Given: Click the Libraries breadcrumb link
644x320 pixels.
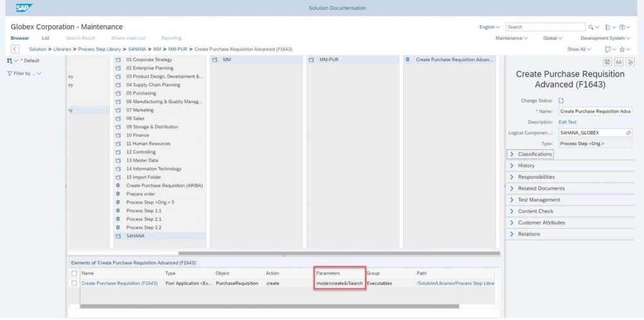Looking at the screenshot, I should pos(62,49).
